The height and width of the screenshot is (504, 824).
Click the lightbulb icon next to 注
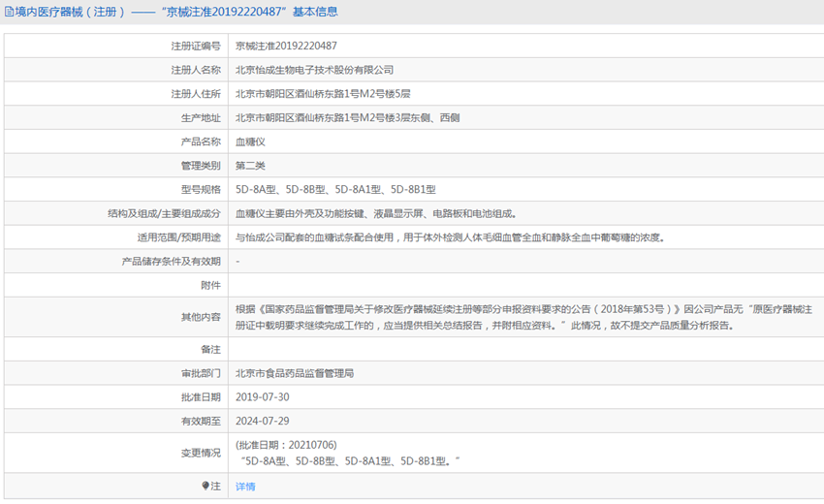pyautogui.click(x=206, y=486)
